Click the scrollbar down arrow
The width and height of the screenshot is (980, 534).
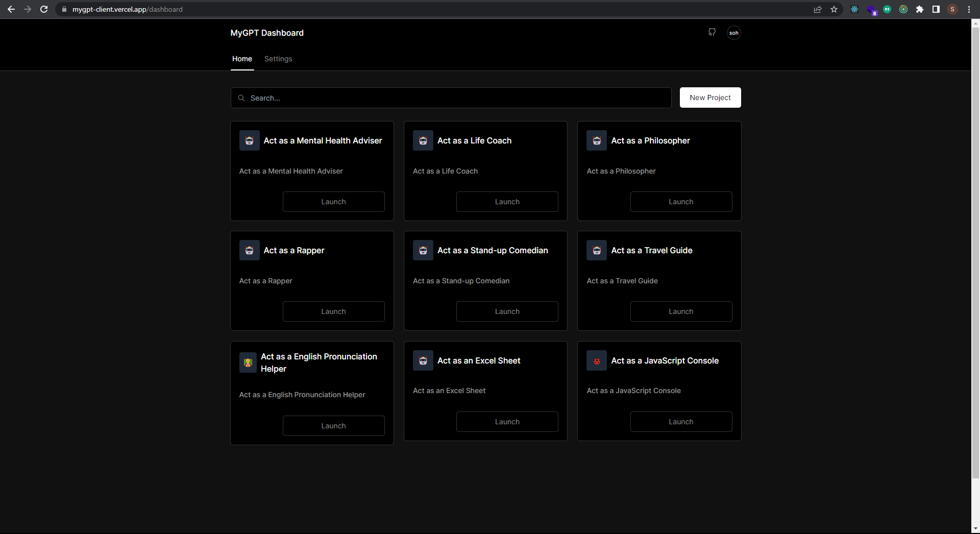tap(975, 528)
